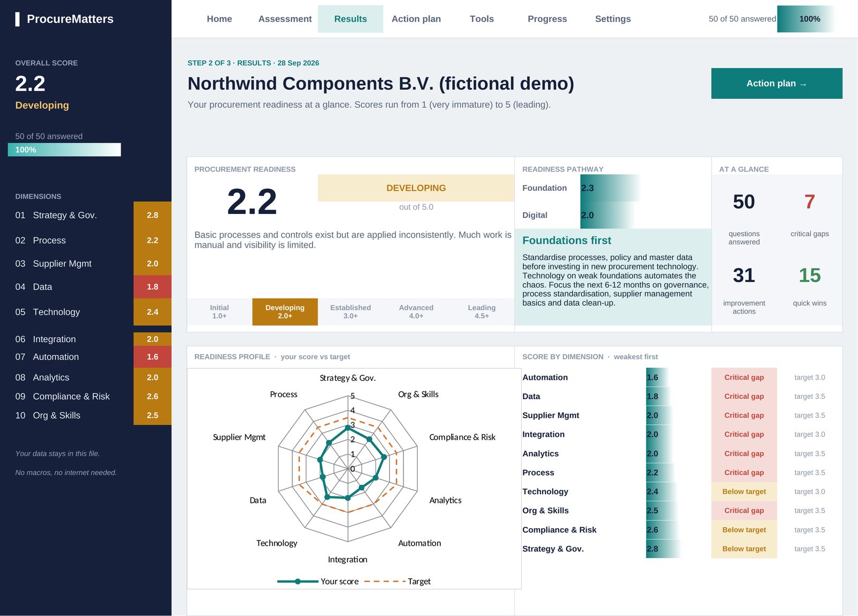This screenshot has height=616, width=858.
Task: Go to the Tools tab
Action: click(482, 19)
